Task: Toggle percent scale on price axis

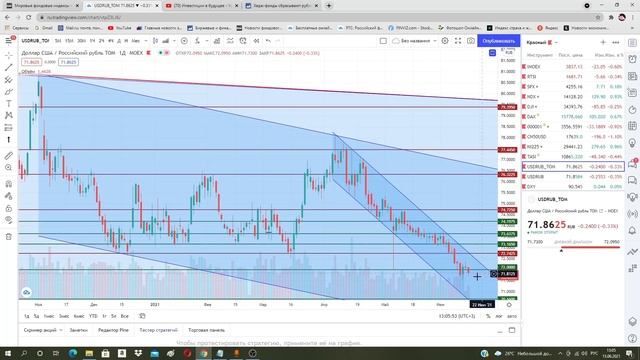Action: pos(488,316)
